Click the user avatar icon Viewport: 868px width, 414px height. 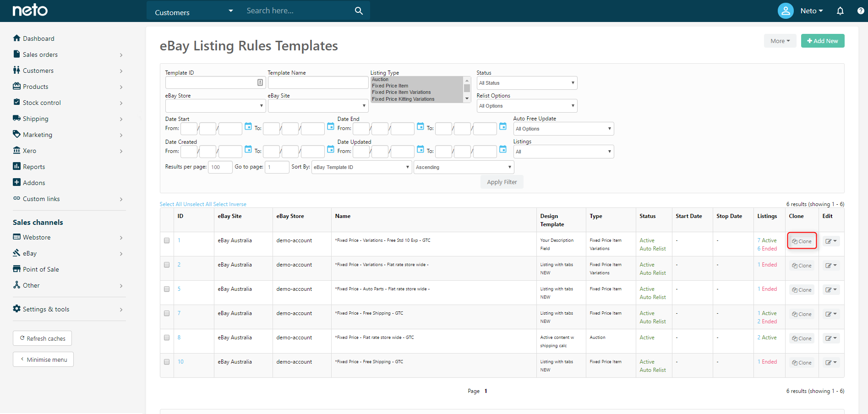tap(786, 11)
